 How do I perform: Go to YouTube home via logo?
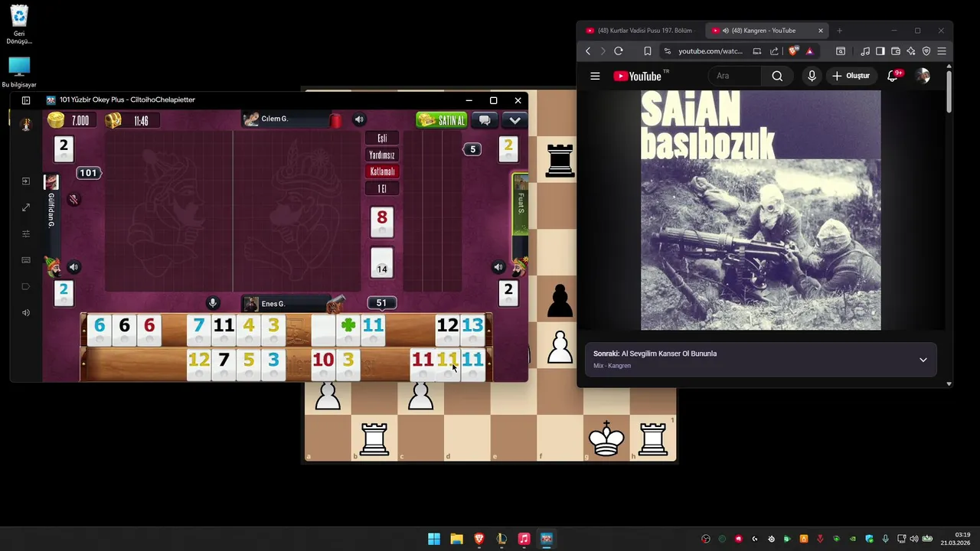click(638, 76)
